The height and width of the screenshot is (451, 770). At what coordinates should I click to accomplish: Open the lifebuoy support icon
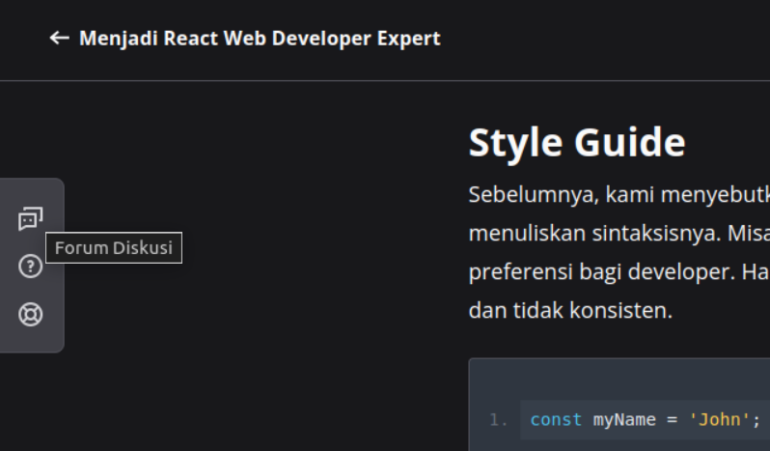click(x=31, y=314)
